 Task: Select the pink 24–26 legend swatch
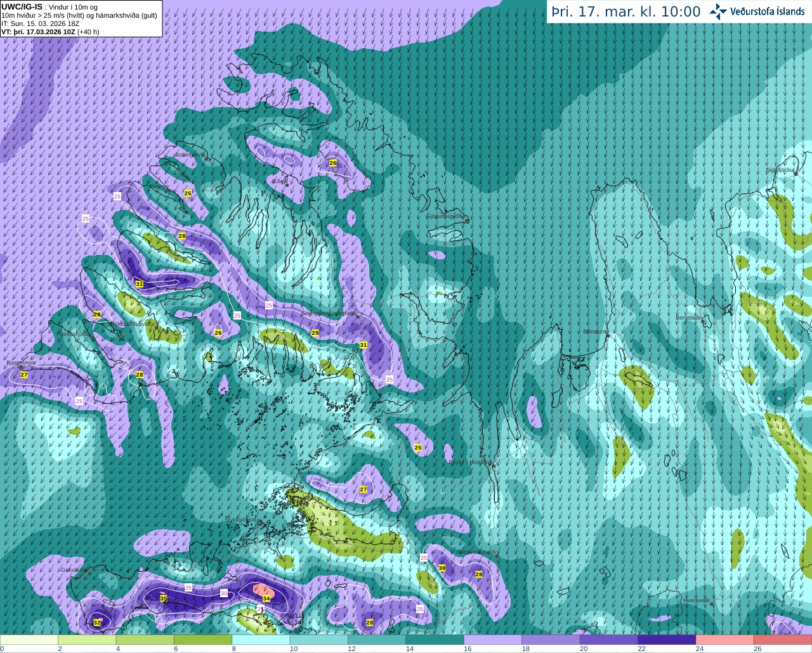point(724,640)
